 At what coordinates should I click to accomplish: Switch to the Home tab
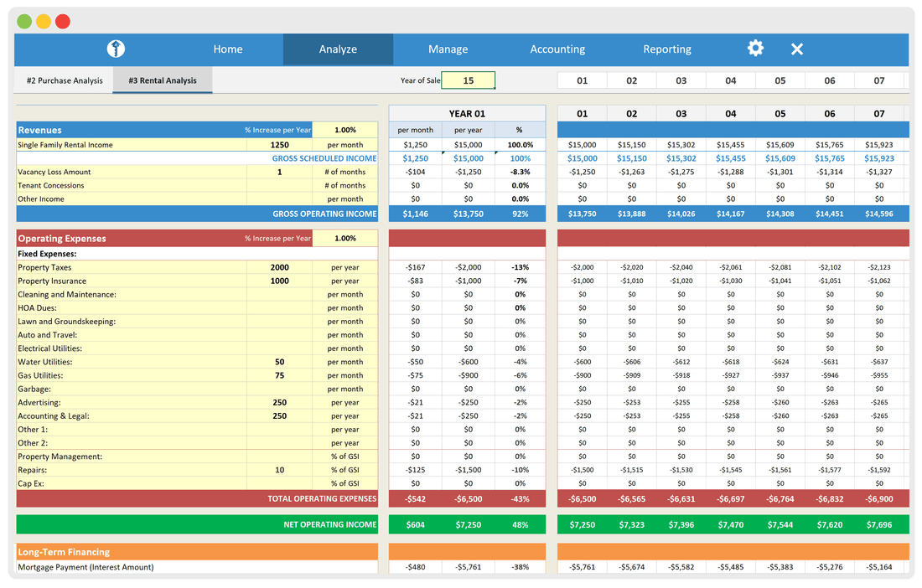[x=227, y=49]
